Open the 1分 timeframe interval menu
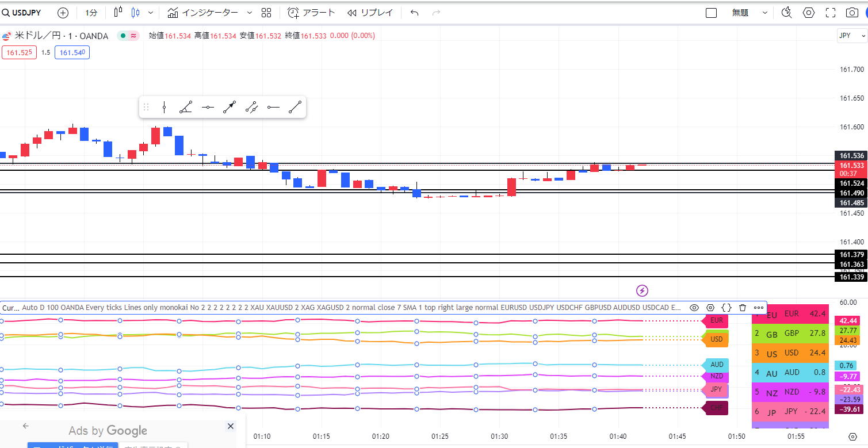This screenshot has height=448, width=868. [x=91, y=13]
